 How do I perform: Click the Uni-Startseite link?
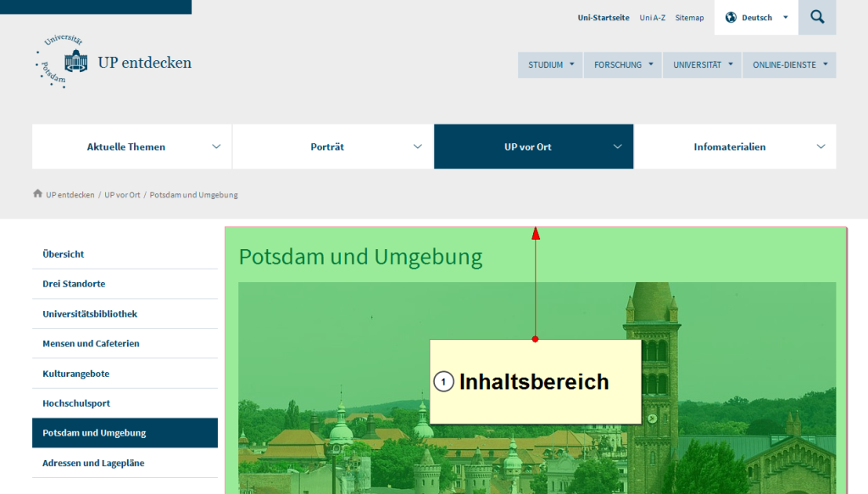pos(604,18)
